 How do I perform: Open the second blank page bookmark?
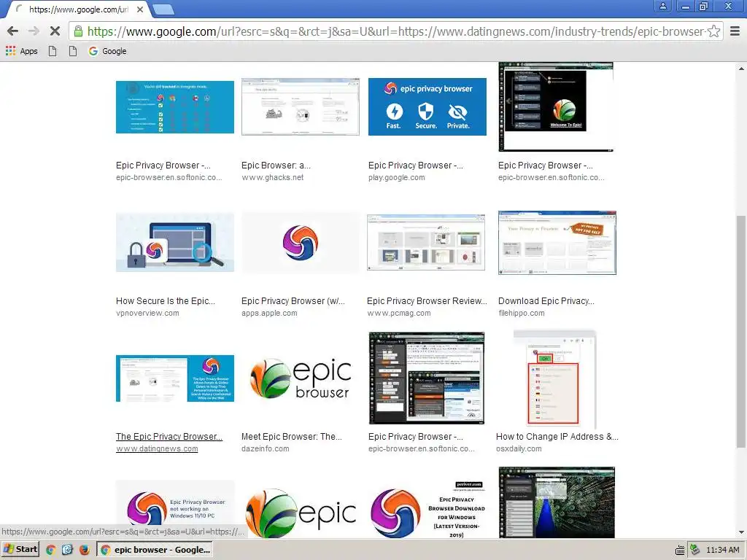pos(72,51)
